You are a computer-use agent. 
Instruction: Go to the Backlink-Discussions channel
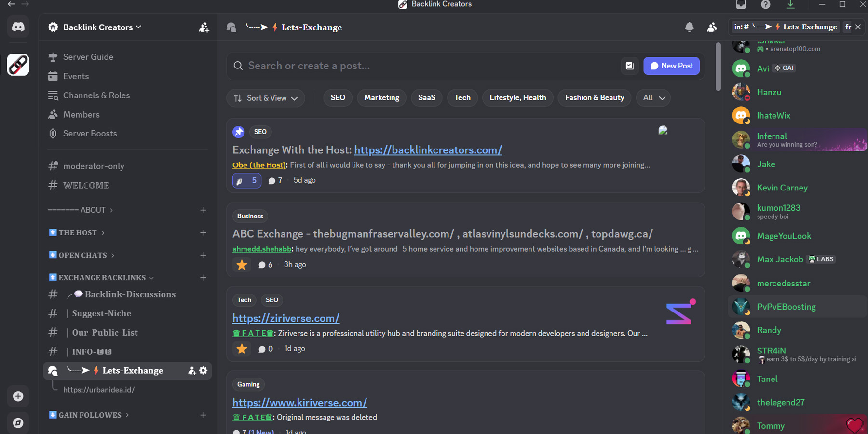click(x=130, y=294)
